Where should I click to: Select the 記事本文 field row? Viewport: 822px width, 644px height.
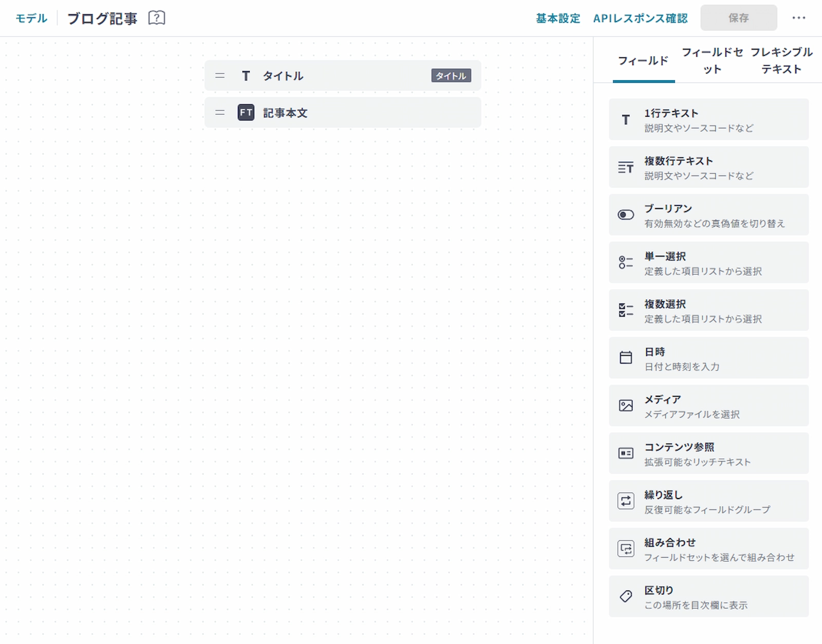click(343, 113)
